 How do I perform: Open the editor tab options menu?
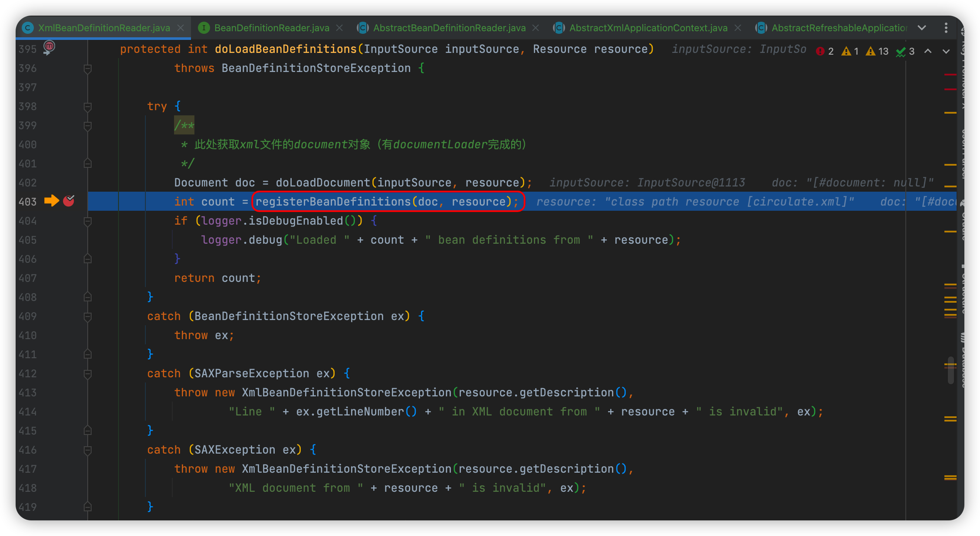pos(946,28)
